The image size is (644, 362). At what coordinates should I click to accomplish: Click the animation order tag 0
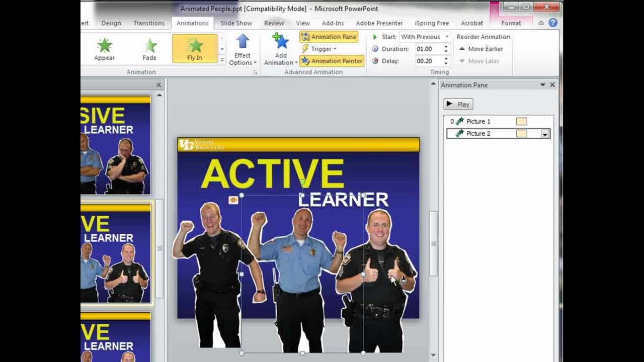click(233, 200)
